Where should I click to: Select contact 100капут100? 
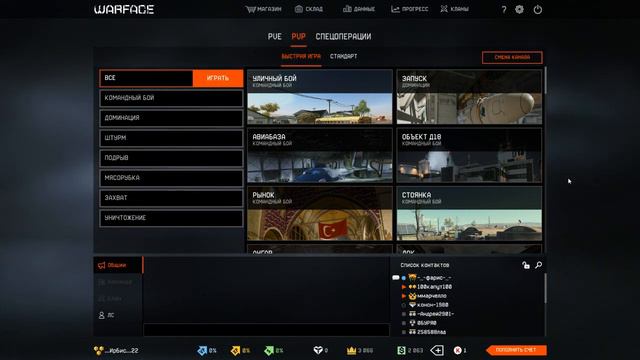434,287
